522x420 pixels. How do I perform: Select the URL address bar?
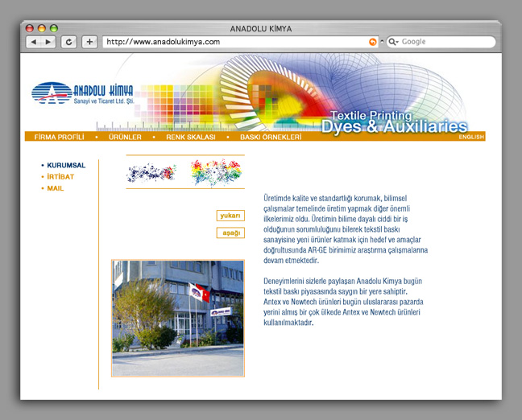[x=240, y=42]
